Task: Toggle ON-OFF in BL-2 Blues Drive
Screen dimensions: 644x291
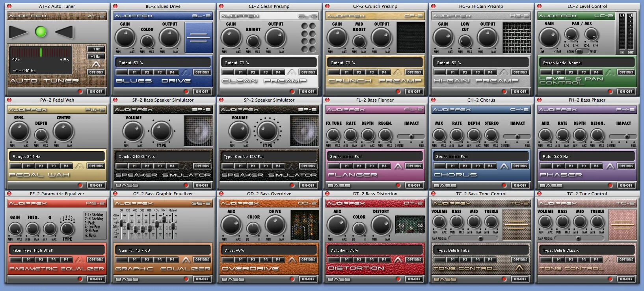Action: [202, 91]
